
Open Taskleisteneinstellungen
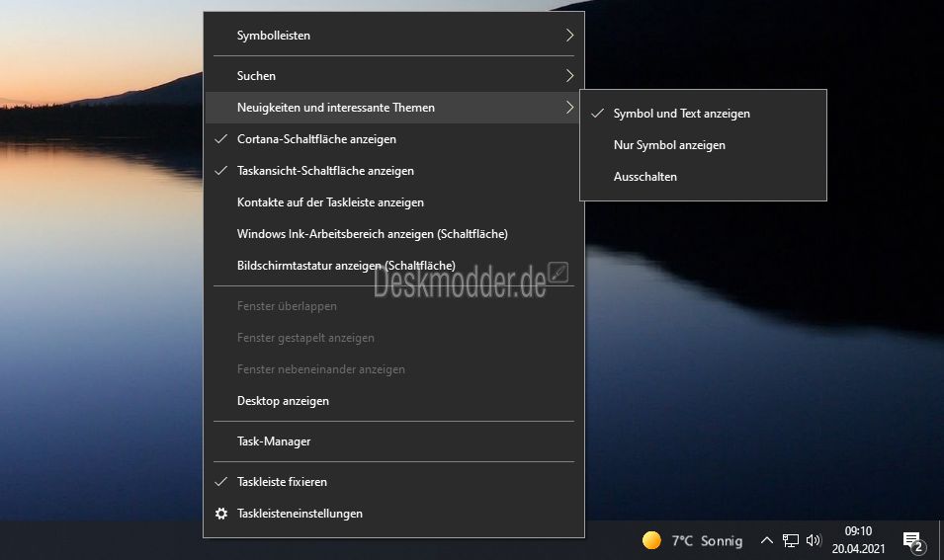click(393, 514)
